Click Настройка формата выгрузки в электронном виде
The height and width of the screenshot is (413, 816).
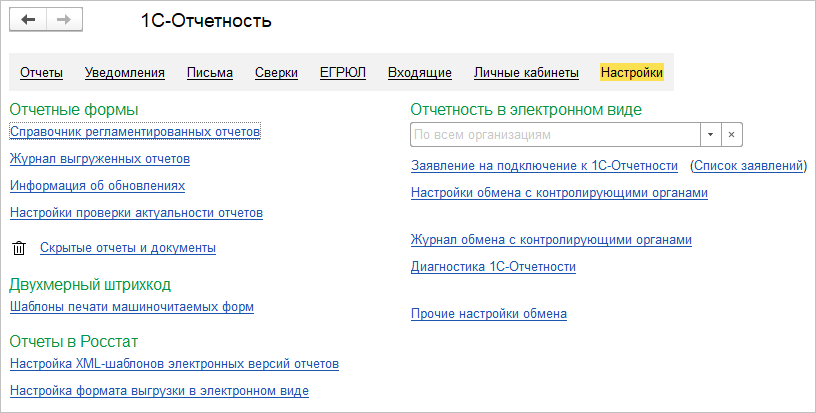[159, 391]
